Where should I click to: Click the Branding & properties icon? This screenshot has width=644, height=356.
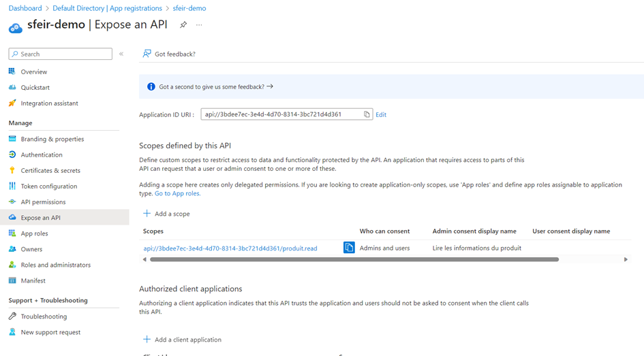(12, 139)
